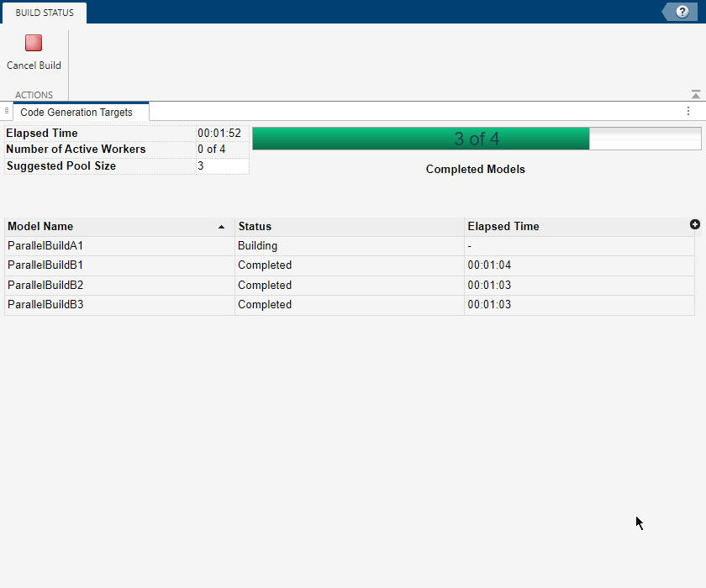Open the Help question mark icon
The width and height of the screenshot is (706, 588).
pyautogui.click(x=681, y=12)
